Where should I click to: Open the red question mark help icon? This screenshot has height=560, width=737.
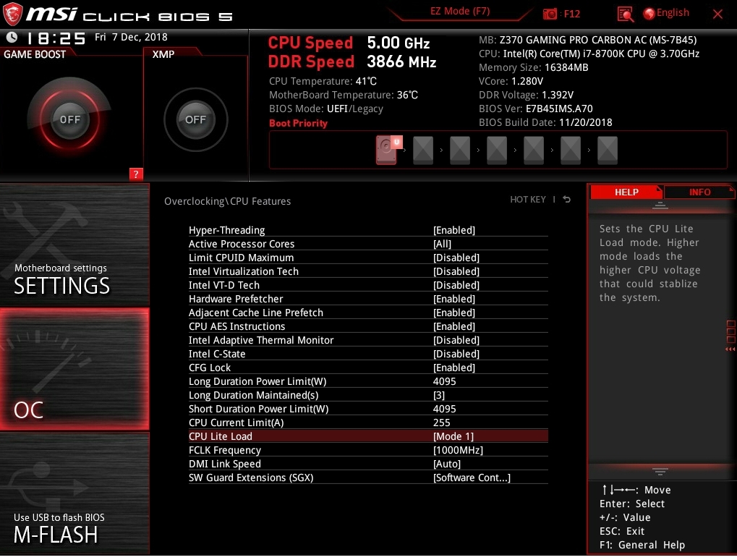click(x=136, y=174)
